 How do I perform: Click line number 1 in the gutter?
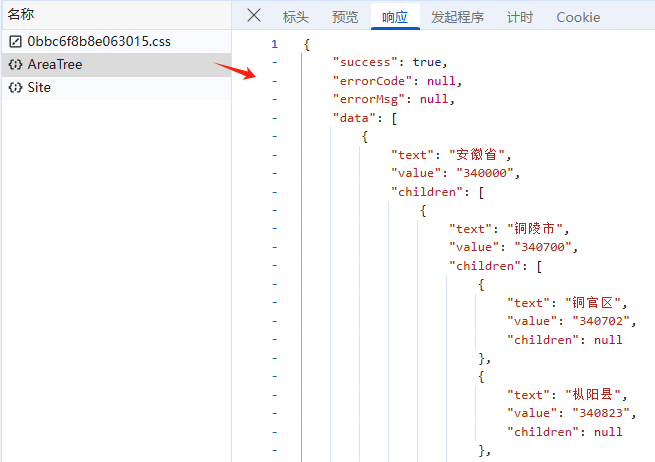[x=274, y=44]
